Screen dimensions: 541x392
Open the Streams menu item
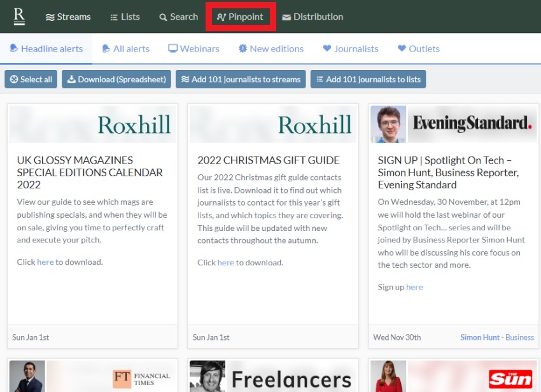68,17
